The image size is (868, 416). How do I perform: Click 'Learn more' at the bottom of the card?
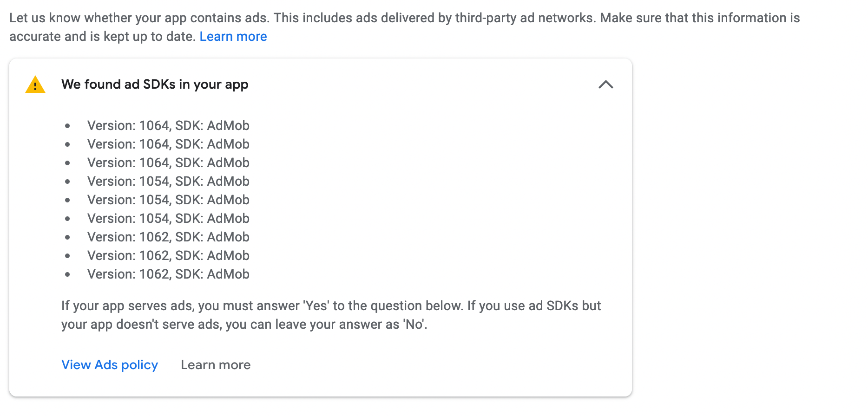[215, 365]
